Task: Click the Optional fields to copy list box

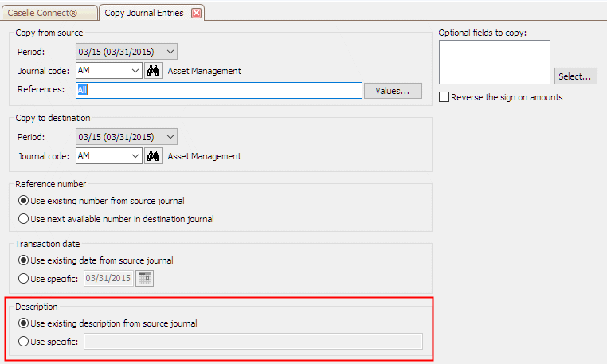Action: pos(494,61)
